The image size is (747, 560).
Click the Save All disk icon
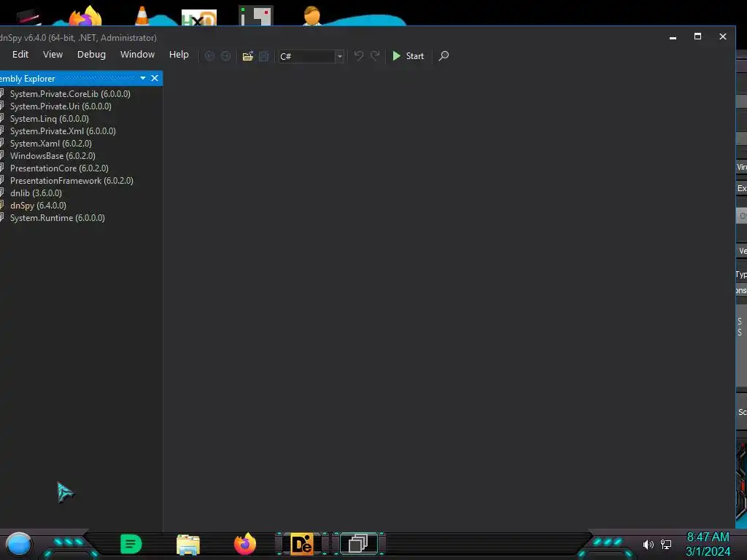click(264, 56)
